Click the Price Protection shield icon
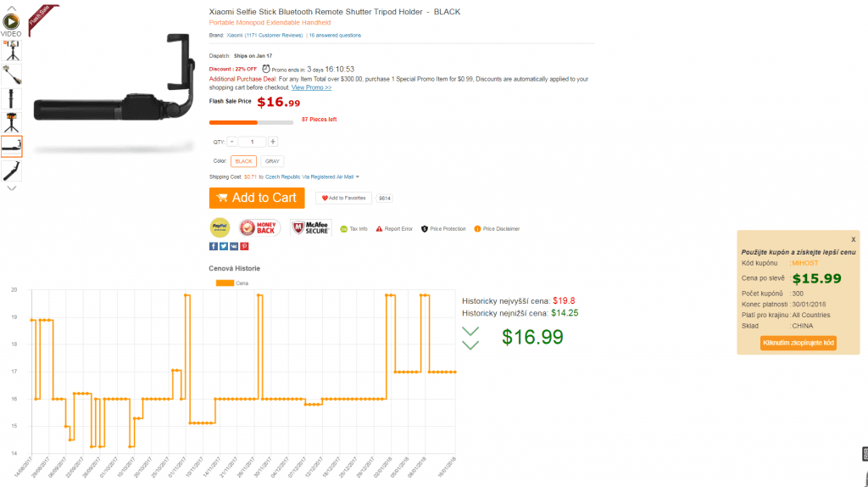The image size is (868, 487). (x=425, y=228)
